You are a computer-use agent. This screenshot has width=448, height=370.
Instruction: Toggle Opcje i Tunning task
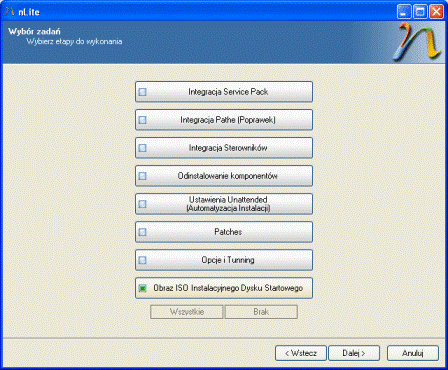click(x=224, y=260)
